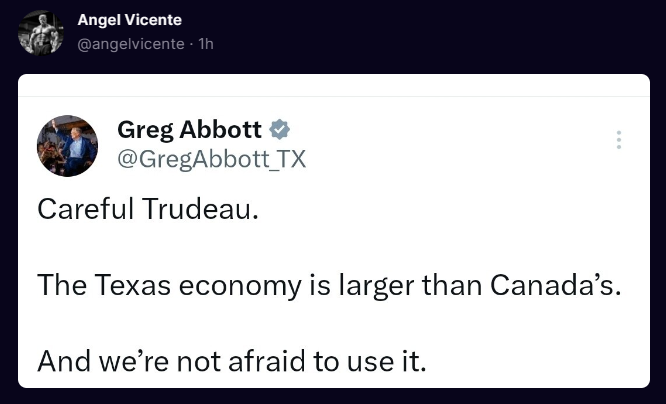Click the Angel Vicente display name
The width and height of the screenshot is (666, 404).
click(129, 20)
